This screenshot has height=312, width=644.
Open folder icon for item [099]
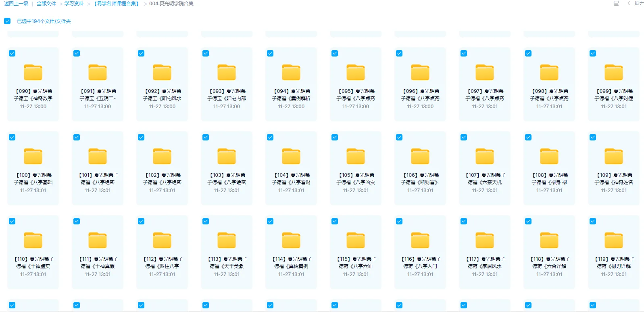click(614, 73)
